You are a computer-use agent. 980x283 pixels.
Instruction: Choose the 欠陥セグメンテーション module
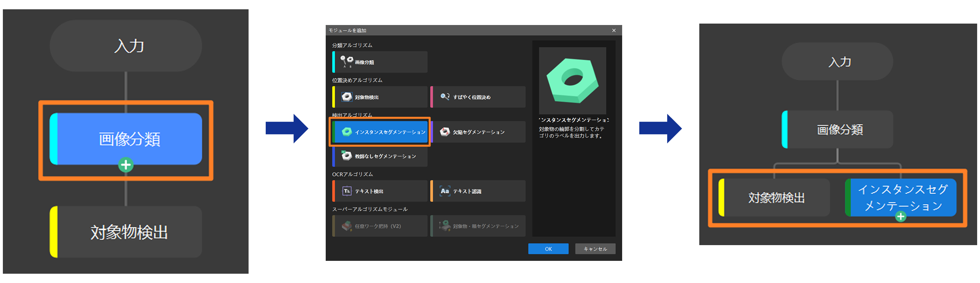[x=478, y=132]
